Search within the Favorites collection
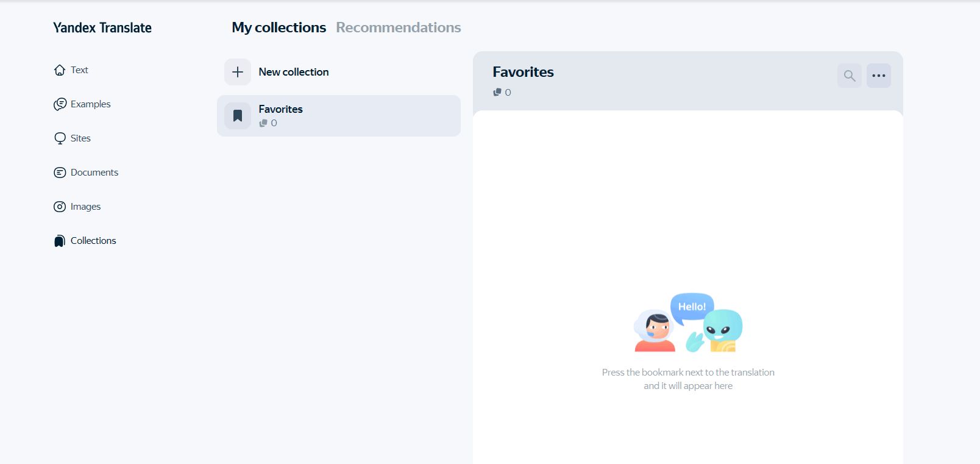Viewport: 980px width, 464px height. click(850, 76)
